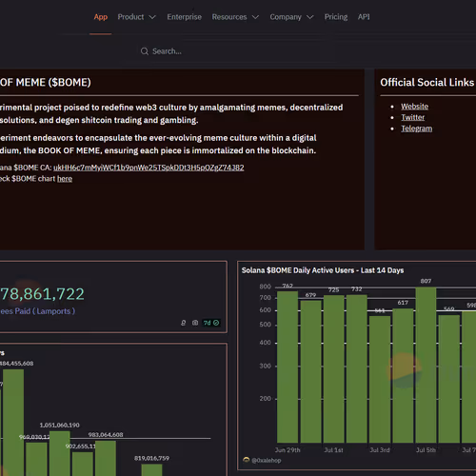476x476 pixels.
Task: Open the API nav link
Action: click(364, 17)
